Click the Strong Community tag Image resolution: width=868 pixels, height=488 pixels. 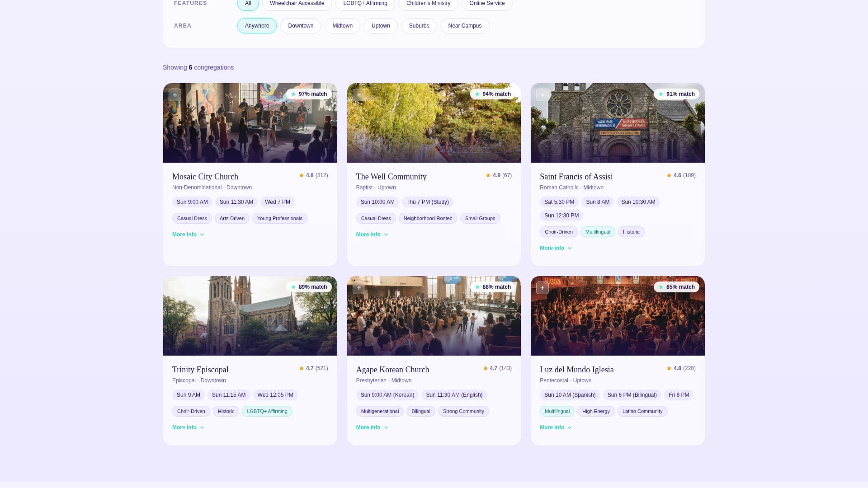(463, 411)
